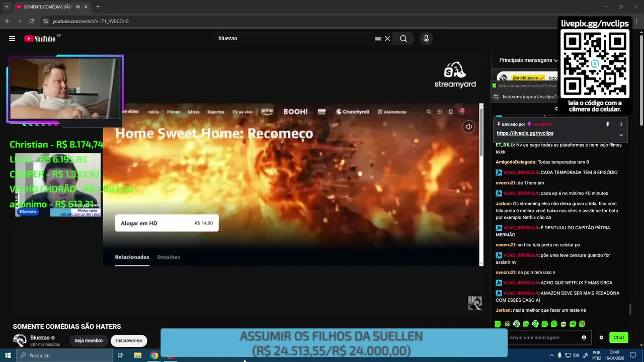
Task: Open the YouTube hamburger guide menu
Action: point(12,39)
